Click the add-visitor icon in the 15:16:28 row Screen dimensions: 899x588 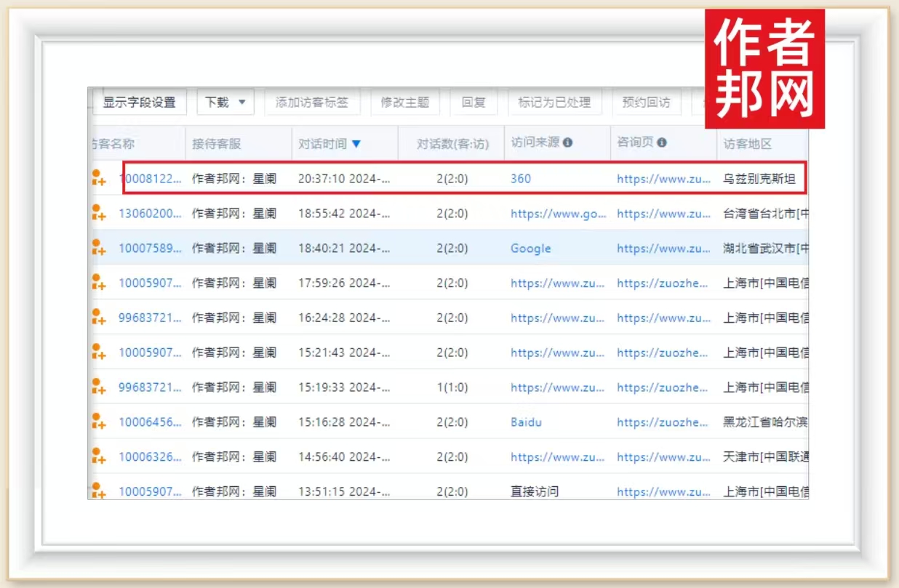98,422
